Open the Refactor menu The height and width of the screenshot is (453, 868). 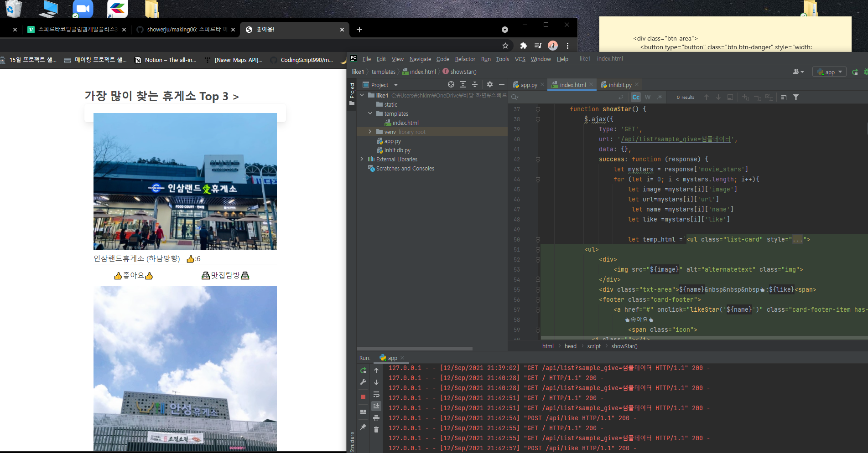[x=465, y=59]
